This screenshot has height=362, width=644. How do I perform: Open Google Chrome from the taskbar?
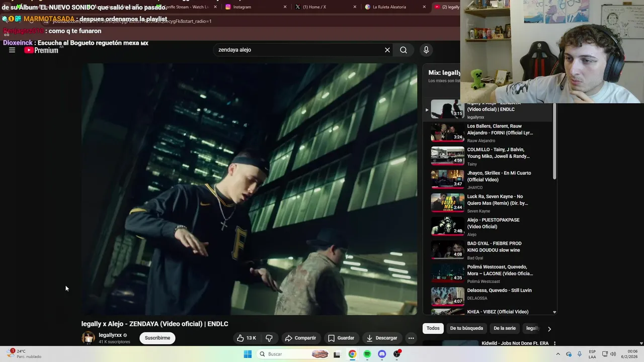coord(352,354)
